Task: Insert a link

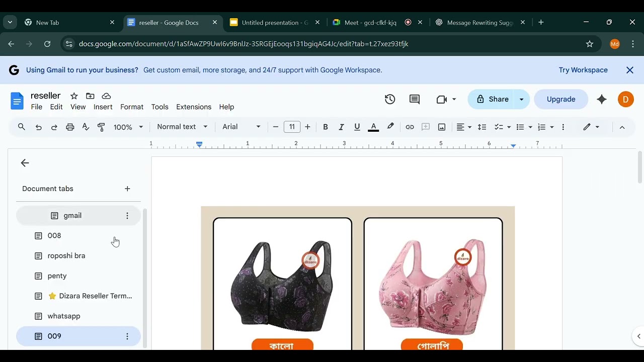Action: pyautogui.click(x=410, y=127)
